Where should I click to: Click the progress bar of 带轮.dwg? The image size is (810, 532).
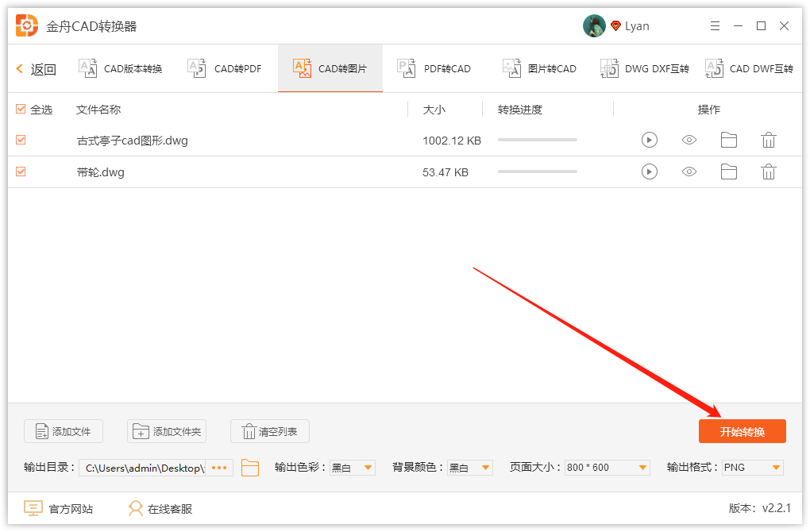537,172
